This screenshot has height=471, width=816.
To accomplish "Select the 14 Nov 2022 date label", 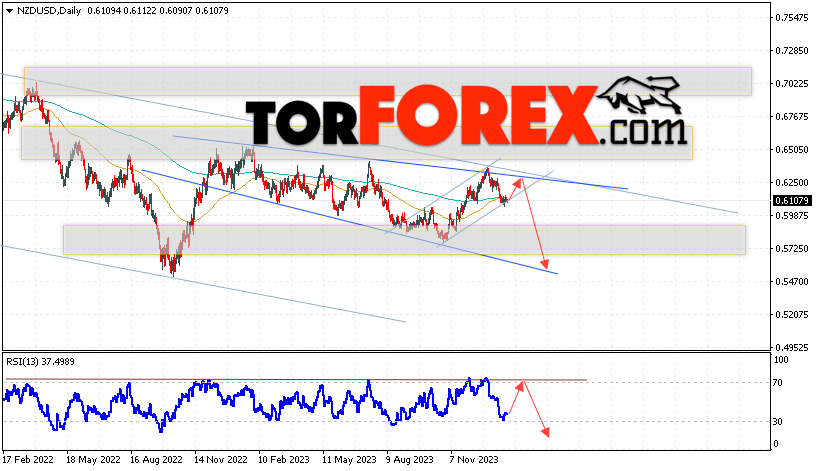I will pyautogui.click(x=221, y=460).
